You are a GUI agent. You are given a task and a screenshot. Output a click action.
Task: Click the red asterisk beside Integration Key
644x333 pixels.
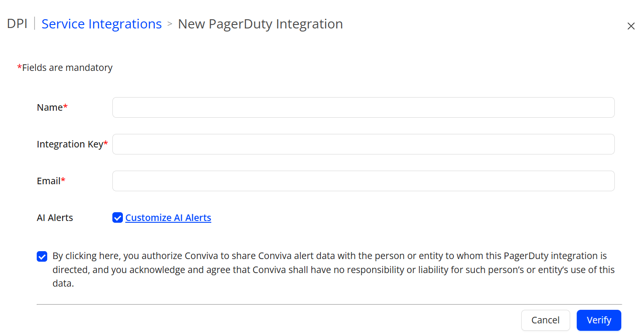[x=106, y=144]
